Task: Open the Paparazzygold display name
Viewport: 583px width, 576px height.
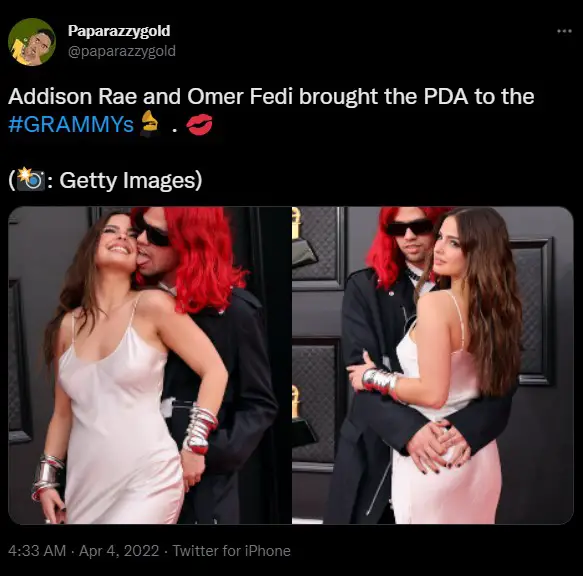Action: point(119,30)
